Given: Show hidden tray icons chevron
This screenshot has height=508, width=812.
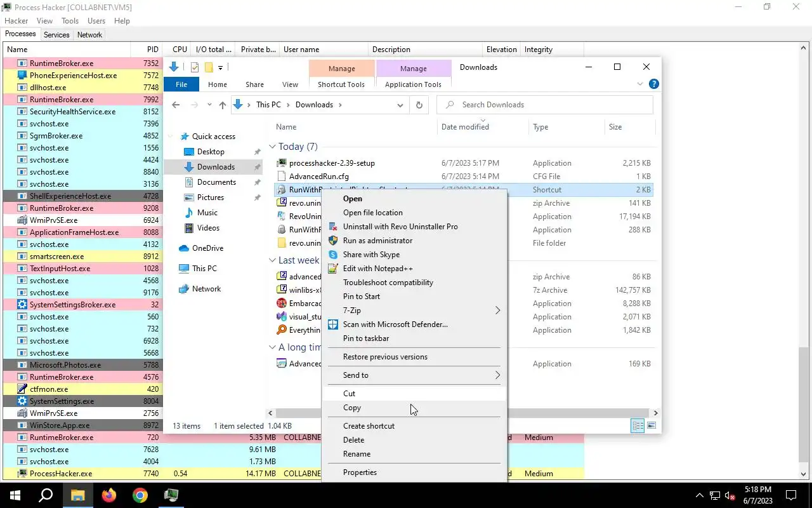Looking at the screenshot, I should 700,495.
